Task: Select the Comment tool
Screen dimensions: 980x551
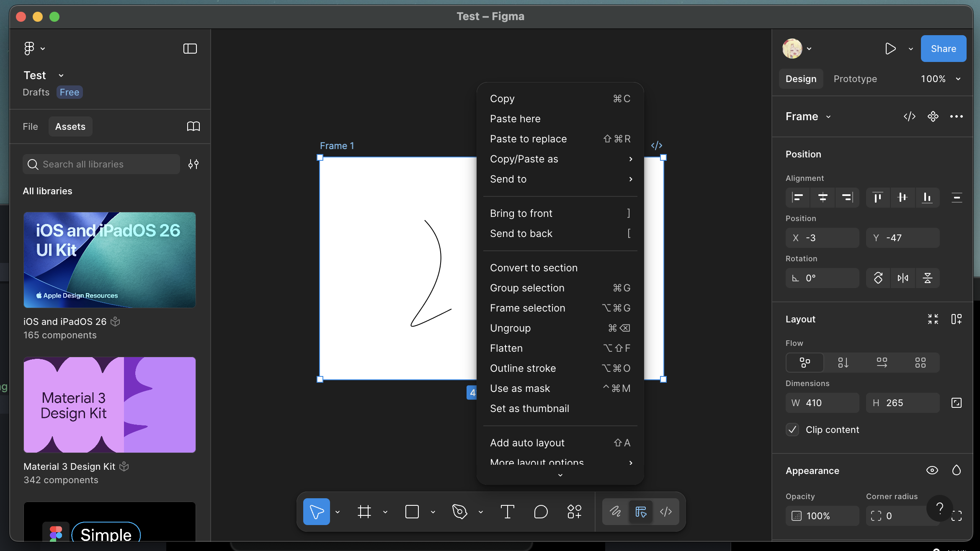Action: pyautogui.click(x=541, y=512)
